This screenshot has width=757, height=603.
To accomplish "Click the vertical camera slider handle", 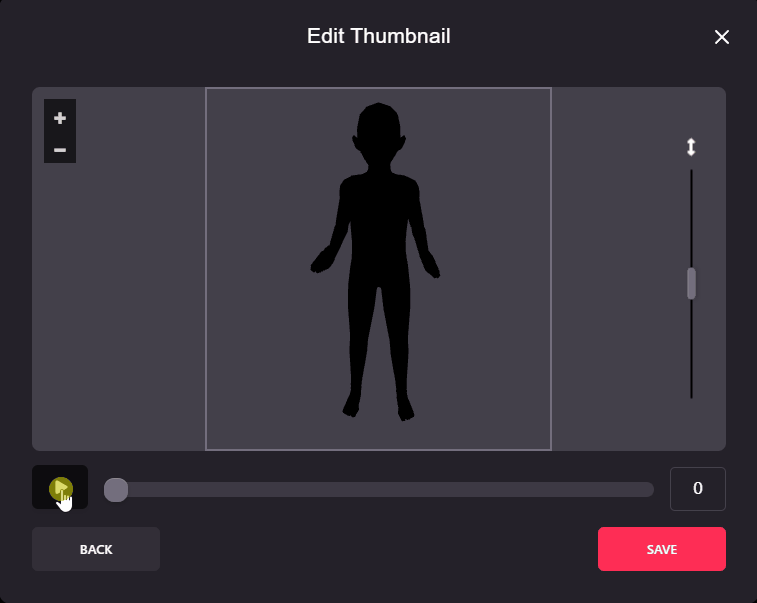I will click(x=691, y=283).
